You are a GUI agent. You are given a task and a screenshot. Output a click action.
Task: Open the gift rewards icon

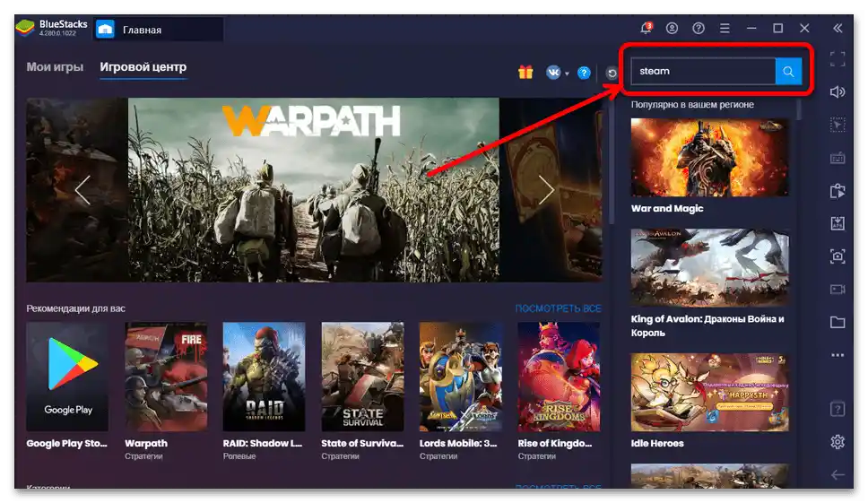[525, 73]
